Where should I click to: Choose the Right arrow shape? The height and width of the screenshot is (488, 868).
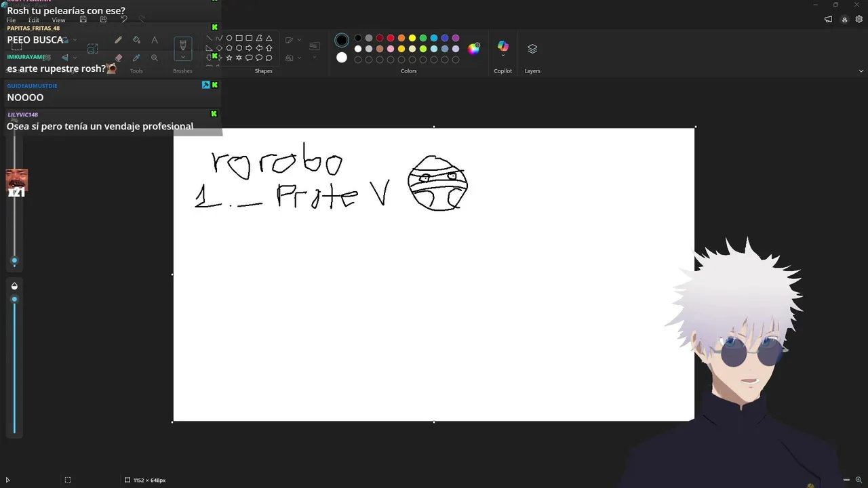(x=249, y=48)
